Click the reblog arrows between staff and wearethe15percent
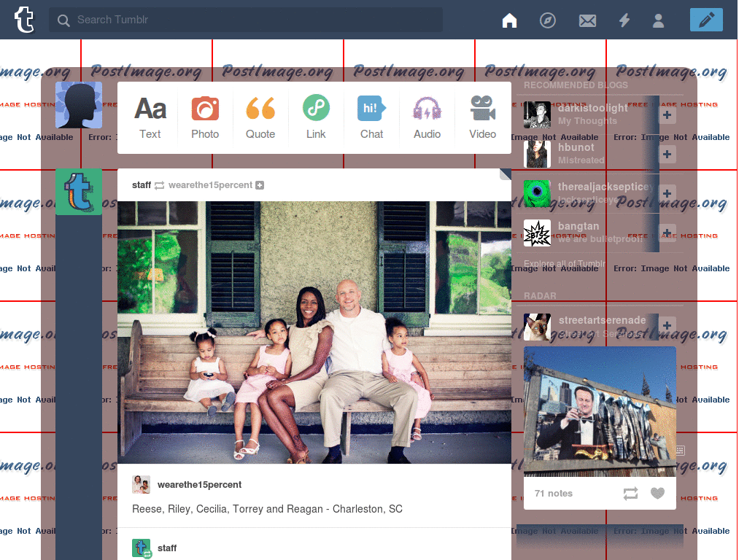This screenshot has width=747, height=560. pos(160,185)
